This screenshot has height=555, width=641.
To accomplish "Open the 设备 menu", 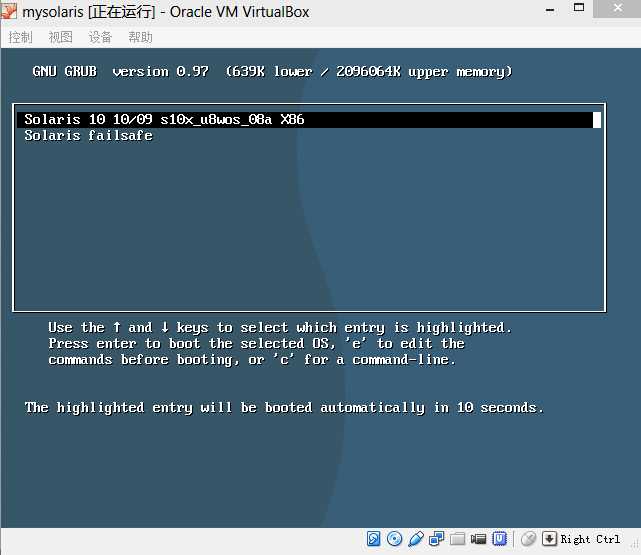I will click(100, 38).
